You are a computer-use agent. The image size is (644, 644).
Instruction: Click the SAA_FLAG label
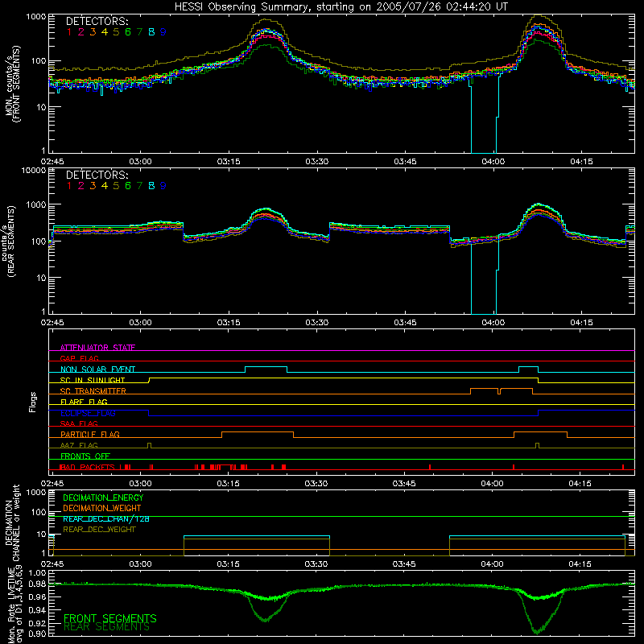pos(79,423)
